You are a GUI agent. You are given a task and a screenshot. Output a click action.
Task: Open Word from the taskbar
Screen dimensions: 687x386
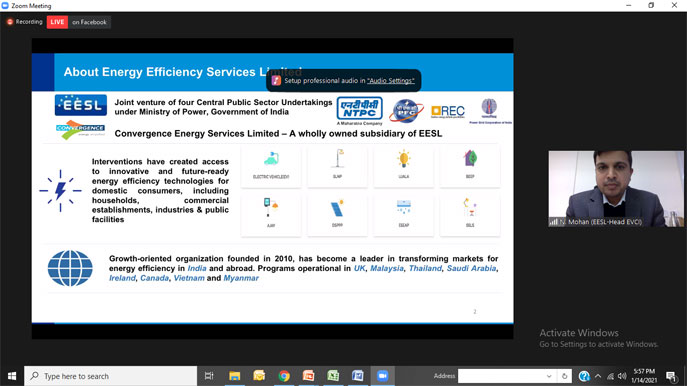click(358, 376)
